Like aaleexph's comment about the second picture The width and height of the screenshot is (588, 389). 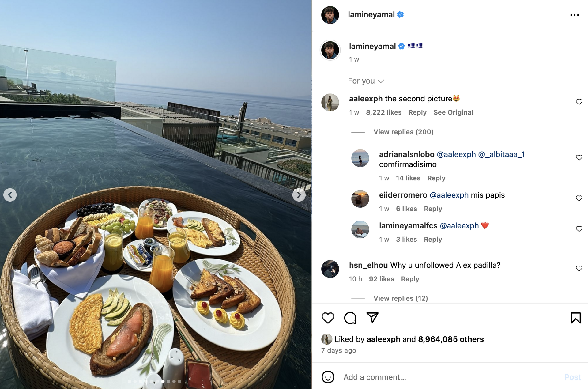579,102
